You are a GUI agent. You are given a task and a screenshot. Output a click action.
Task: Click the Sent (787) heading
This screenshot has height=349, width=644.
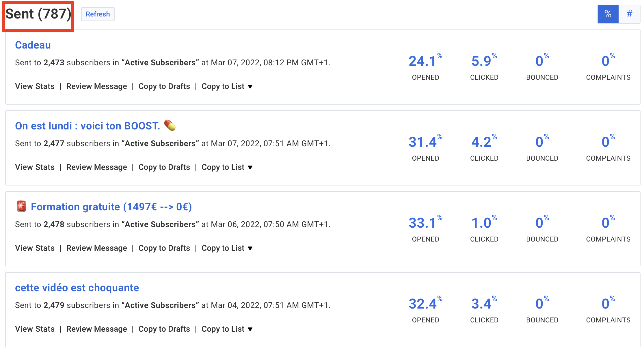tap(38, 14)
